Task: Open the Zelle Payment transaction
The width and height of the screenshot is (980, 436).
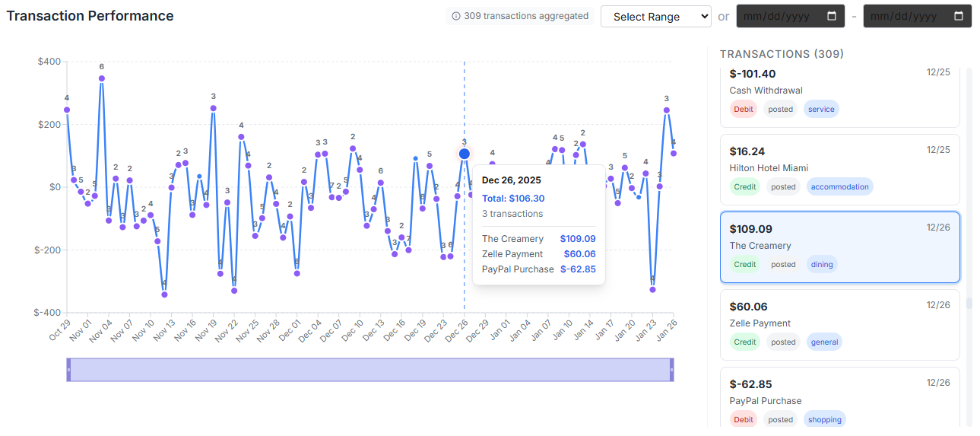Action: click(839, 324)
